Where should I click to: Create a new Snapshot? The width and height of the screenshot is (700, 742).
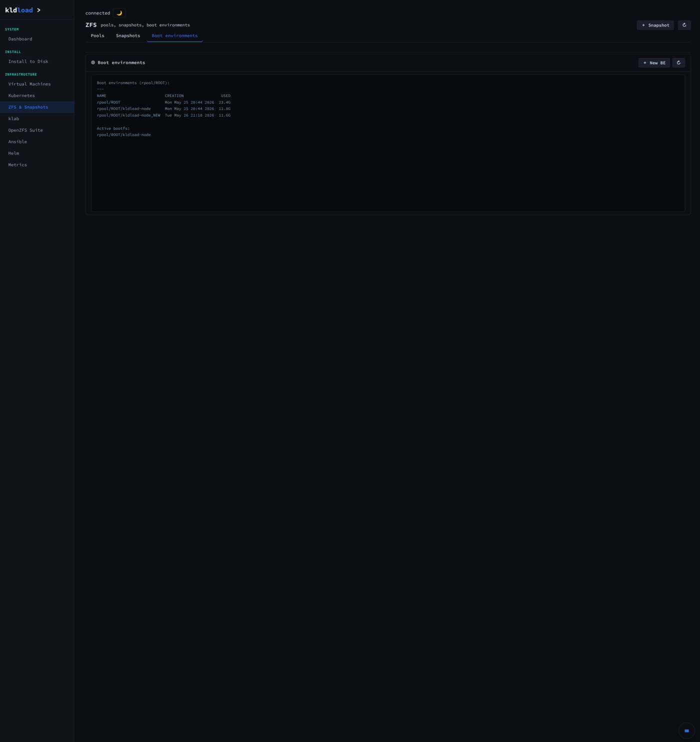pyautogui.click(x=655, y=25)
